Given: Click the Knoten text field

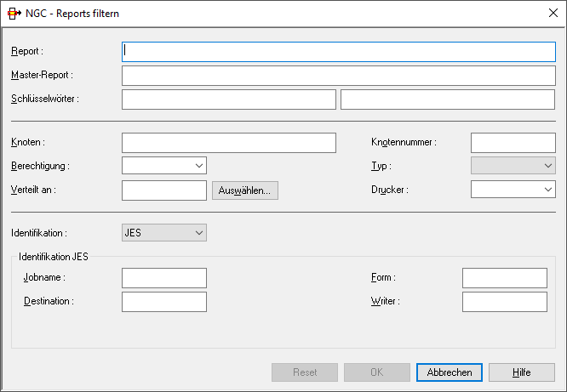Looking at the screenshot, I should point(229,143).
